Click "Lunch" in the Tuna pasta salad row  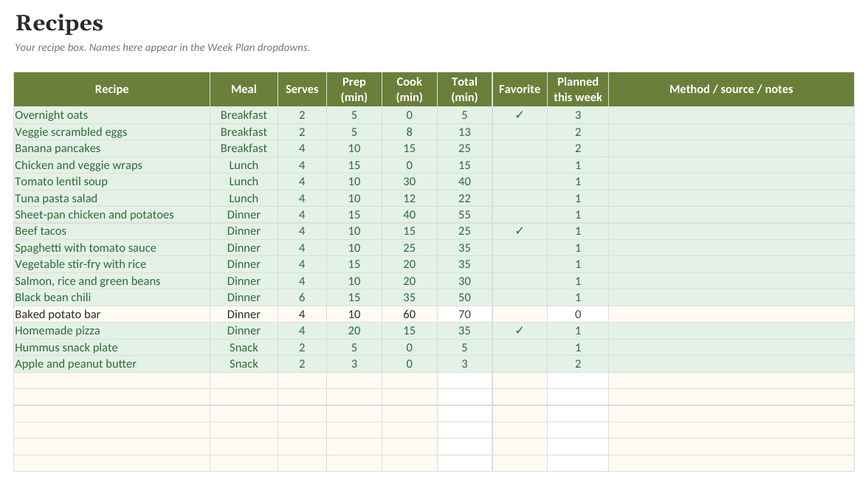coord(244,198)
